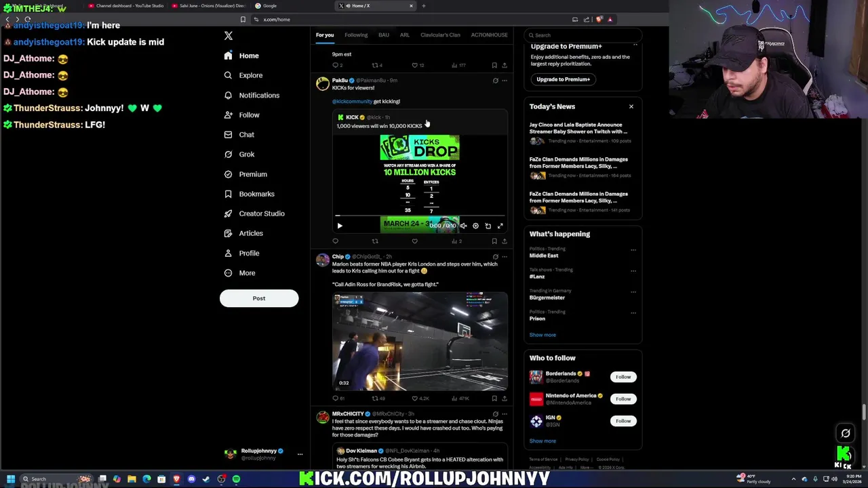868x488 pixels.
Task: Switch to Clavicular's Clan tab
Action: (x=440, y=35)
